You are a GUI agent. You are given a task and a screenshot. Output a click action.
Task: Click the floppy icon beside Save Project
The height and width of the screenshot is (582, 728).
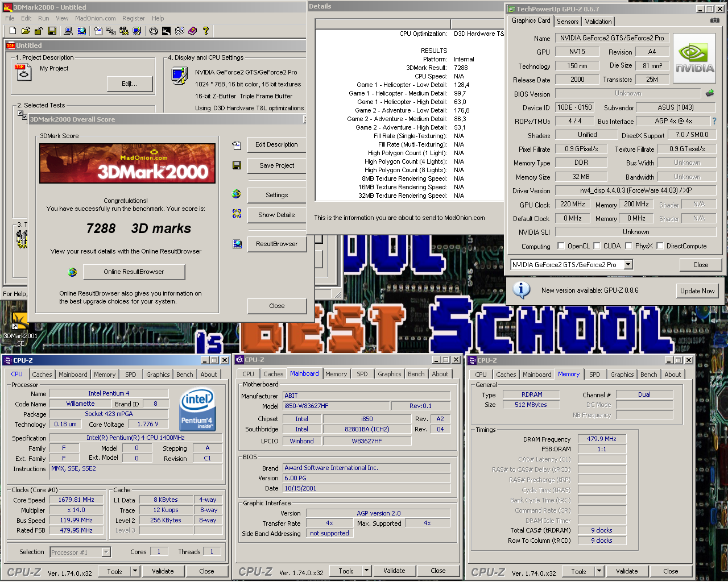237,165
